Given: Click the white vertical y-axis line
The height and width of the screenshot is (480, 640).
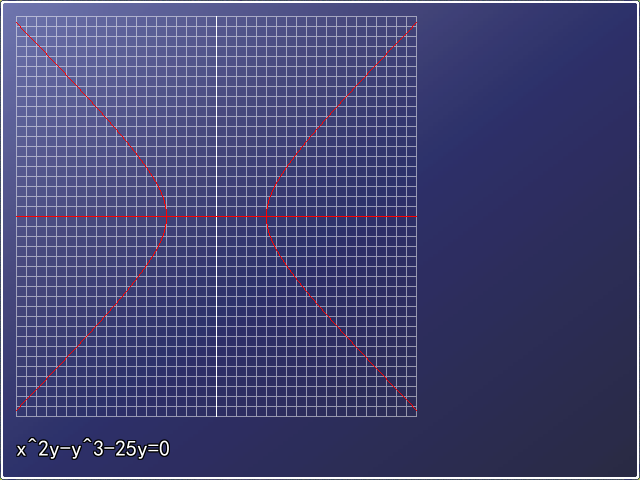Looking at the screenshot, I should 216,216.
